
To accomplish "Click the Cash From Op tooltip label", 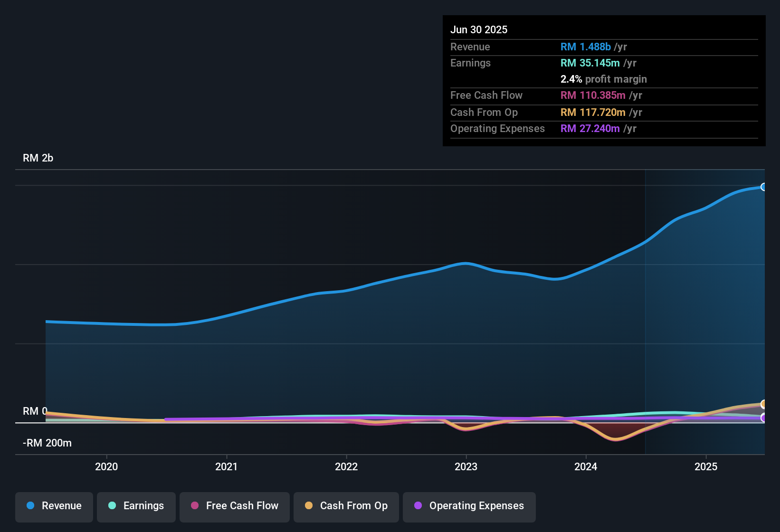I will click(484, 112).
